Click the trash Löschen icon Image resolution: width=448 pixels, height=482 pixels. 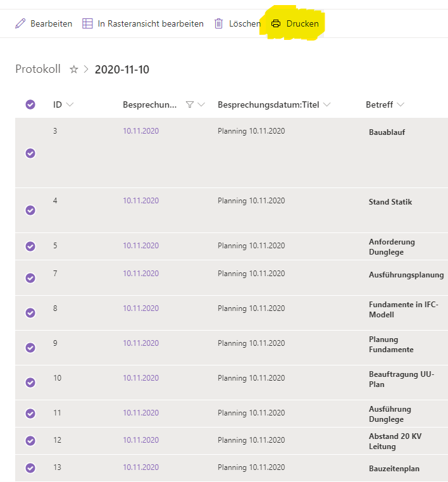(219, 24)
